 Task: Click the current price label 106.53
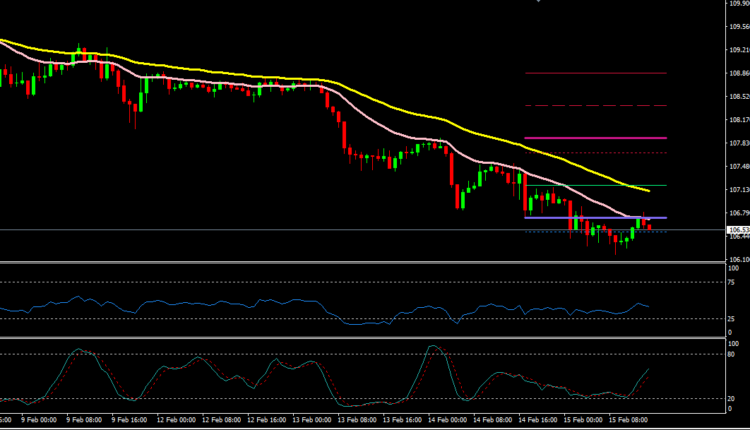[738, 230]
